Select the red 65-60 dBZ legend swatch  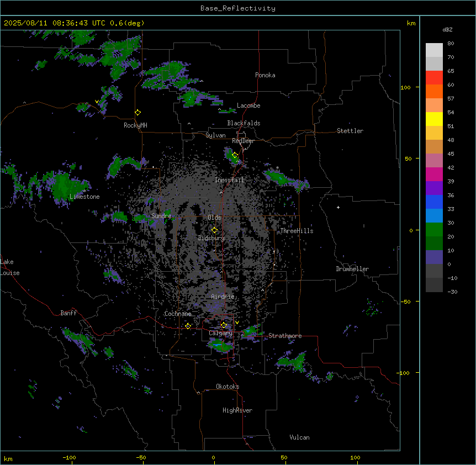pyautogui.click(x=434, y=78)
